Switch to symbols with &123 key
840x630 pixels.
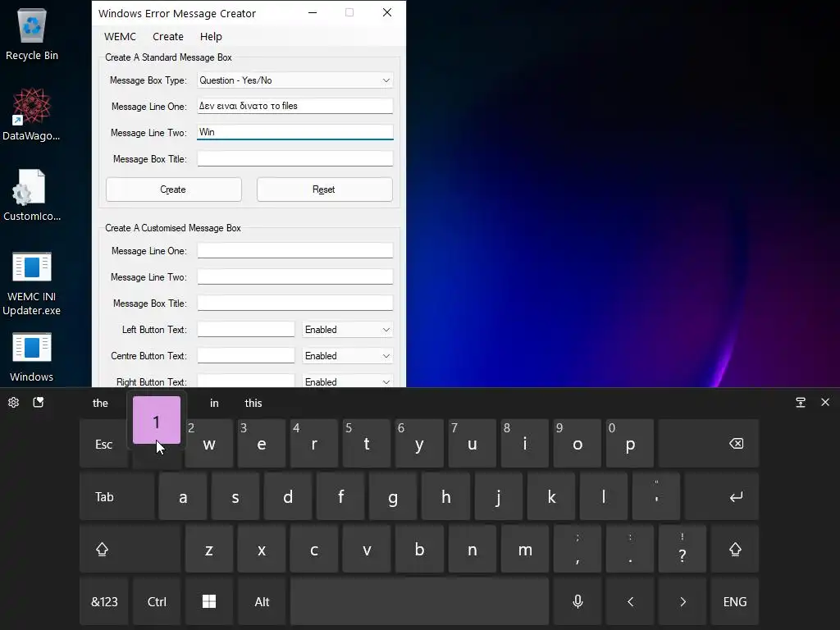point(104,601)
